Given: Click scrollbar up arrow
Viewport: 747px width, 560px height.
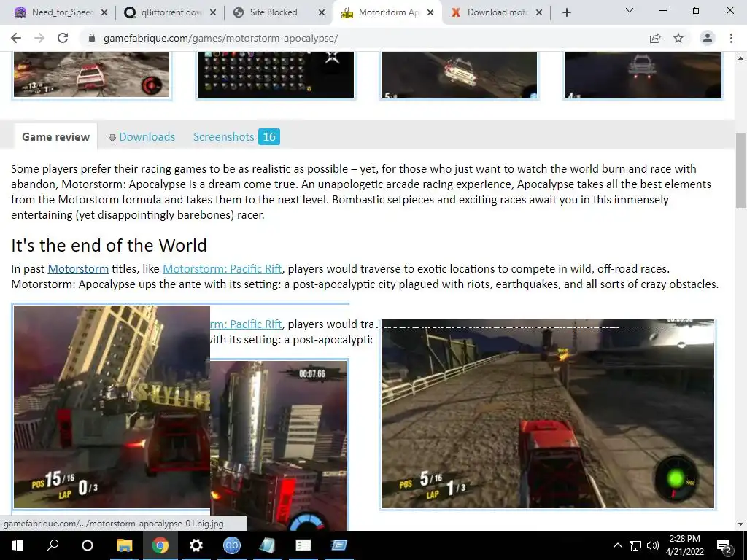Looking at the screenshot, I should (740, 58).
